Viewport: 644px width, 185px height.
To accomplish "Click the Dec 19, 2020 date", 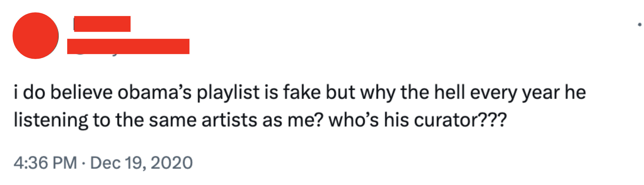I will point(141,163).
